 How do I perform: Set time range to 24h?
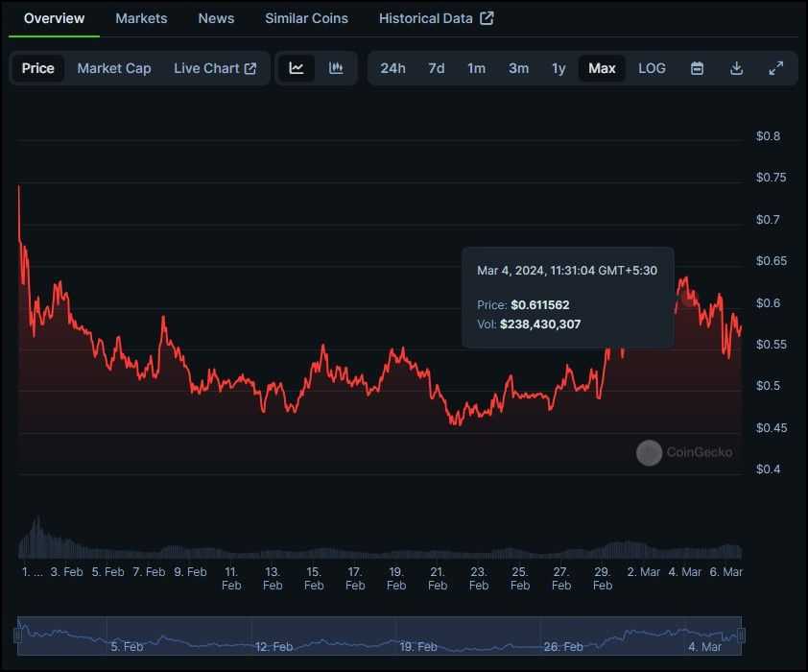(x=392, y=68)
